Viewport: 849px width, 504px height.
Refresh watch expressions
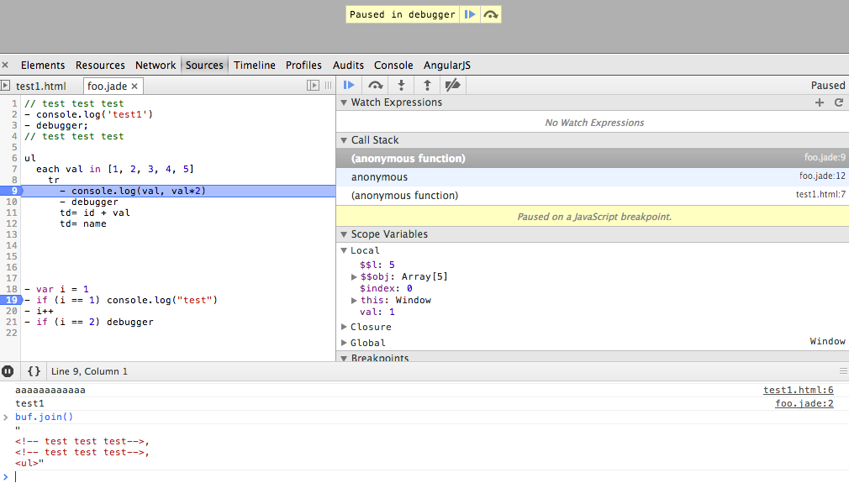[839, 102]
